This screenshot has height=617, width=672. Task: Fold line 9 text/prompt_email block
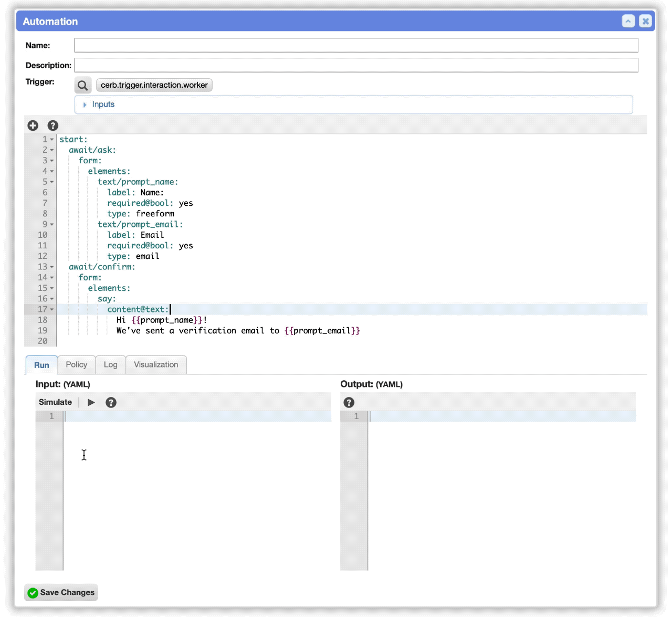tap(52, 225)
